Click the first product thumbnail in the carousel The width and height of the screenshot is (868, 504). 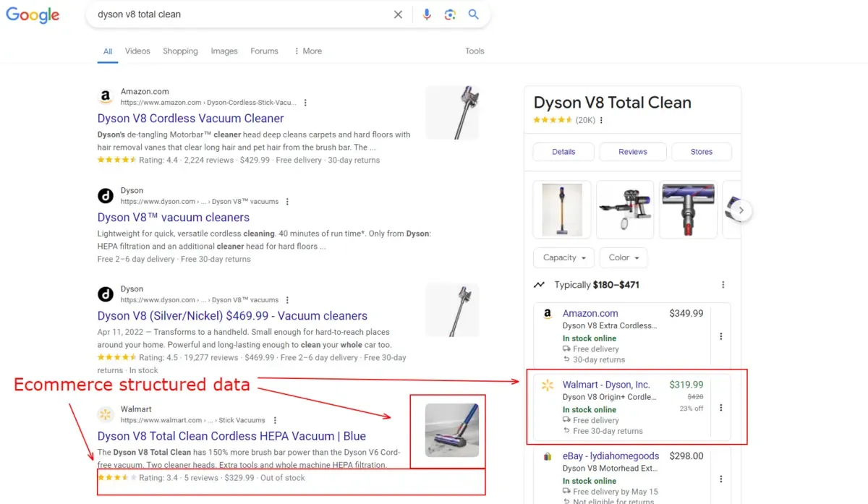click(x=561, y=210)
